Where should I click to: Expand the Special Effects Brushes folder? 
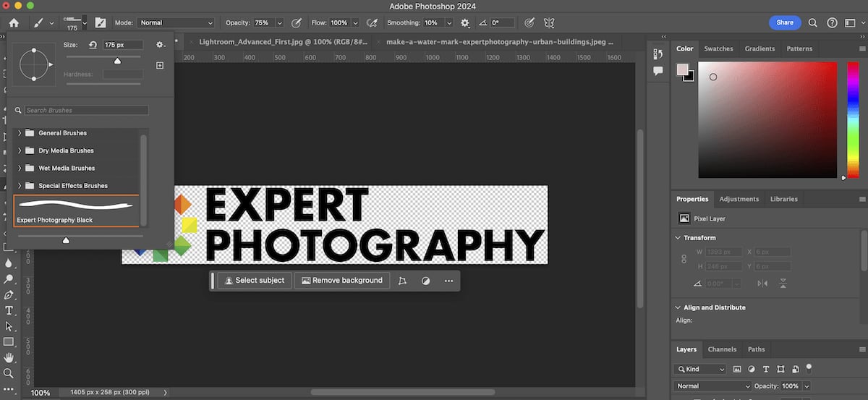20,186
